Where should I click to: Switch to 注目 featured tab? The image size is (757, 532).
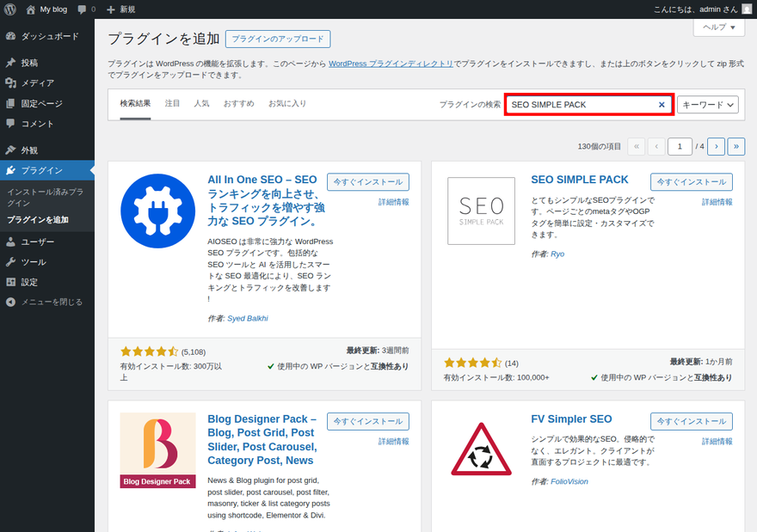(172, 103)
